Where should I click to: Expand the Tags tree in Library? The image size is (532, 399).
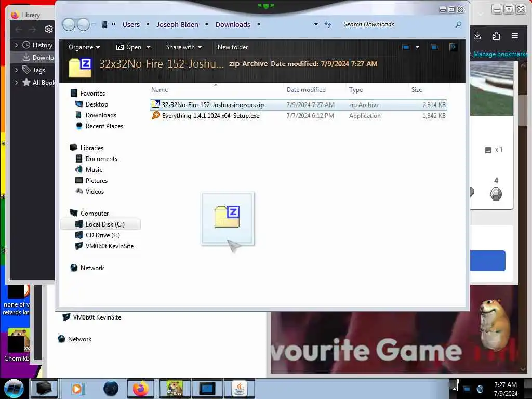pyautogui.click(x=16, y=70)
